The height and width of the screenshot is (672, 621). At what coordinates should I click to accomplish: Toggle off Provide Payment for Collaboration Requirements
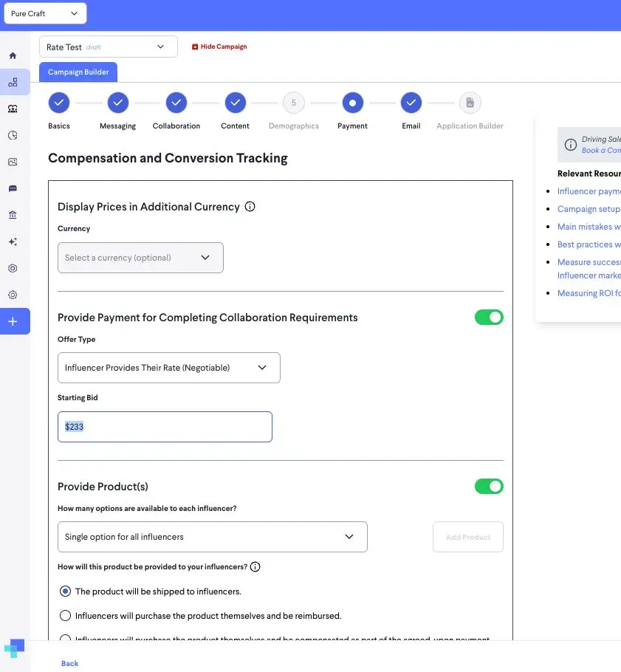(489, 318)
